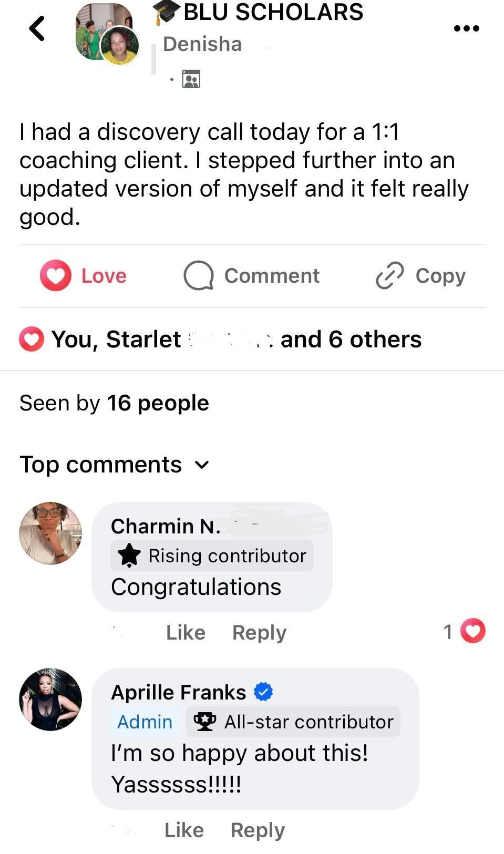This screenshot has height=854, width=504.
Task: Open the three-dots post options menu
Action: click(x=466, y=28)
